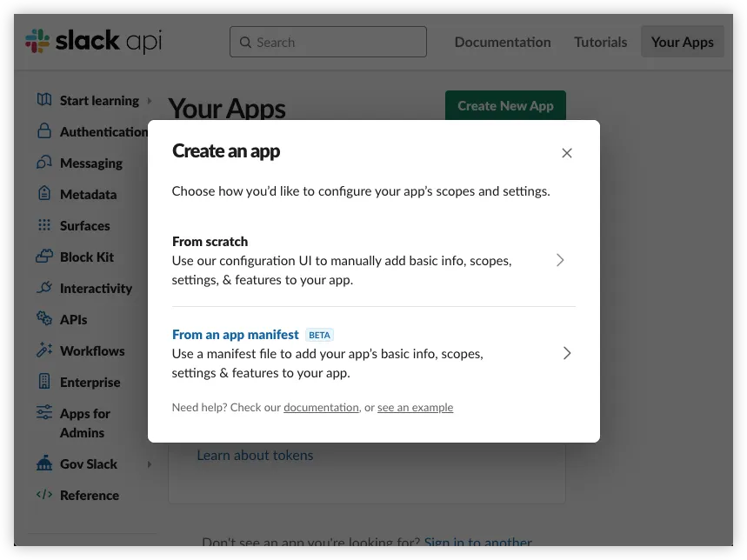747x560 pixels.
Task: Click the Workflows magic wand icon
Action: 44,350
